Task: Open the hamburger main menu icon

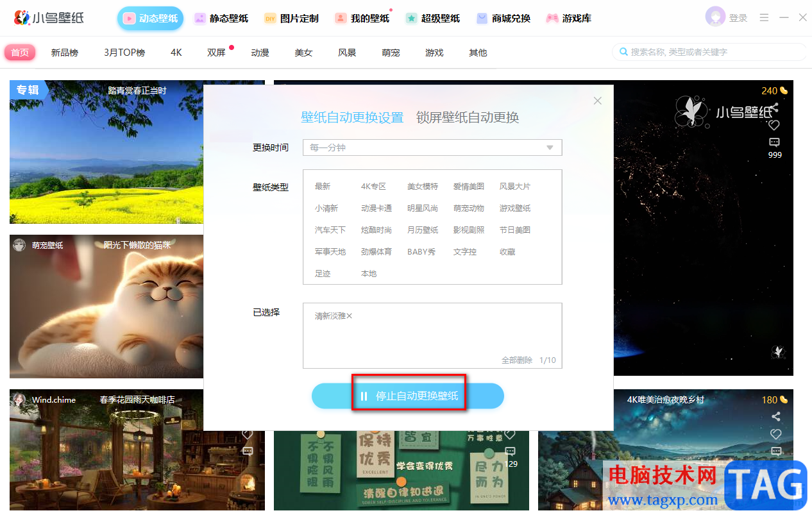Action: tap(764, 18)
